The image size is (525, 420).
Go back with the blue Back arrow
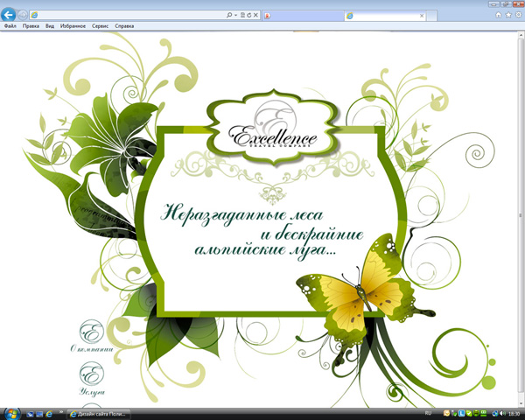[8, 15]
